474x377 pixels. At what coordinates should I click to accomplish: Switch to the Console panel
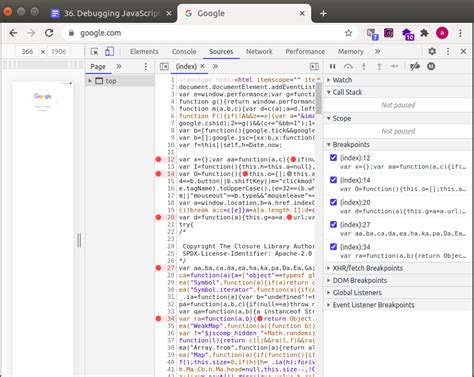tap(184, 52)
